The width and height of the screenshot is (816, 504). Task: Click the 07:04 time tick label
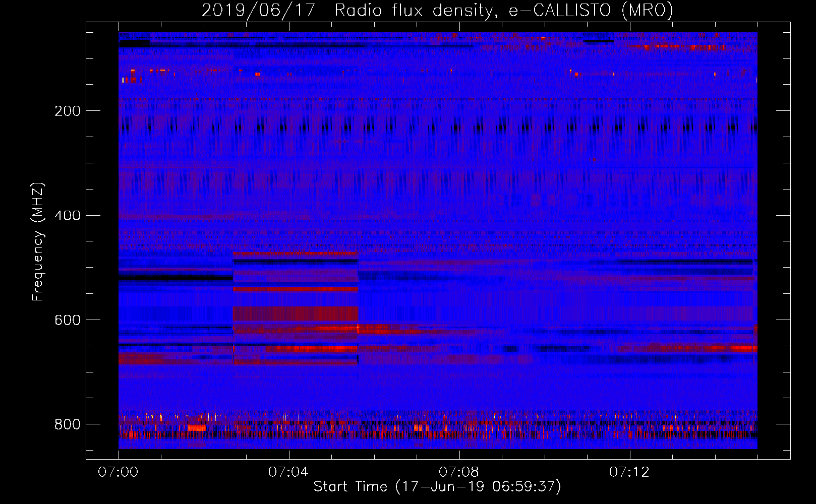[x=288, y=472]
